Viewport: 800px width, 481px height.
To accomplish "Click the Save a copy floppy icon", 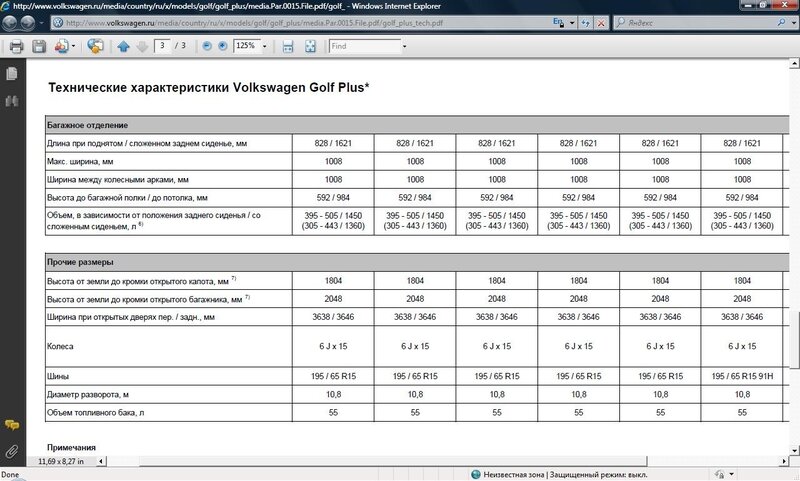I will (x=39, y=46).
